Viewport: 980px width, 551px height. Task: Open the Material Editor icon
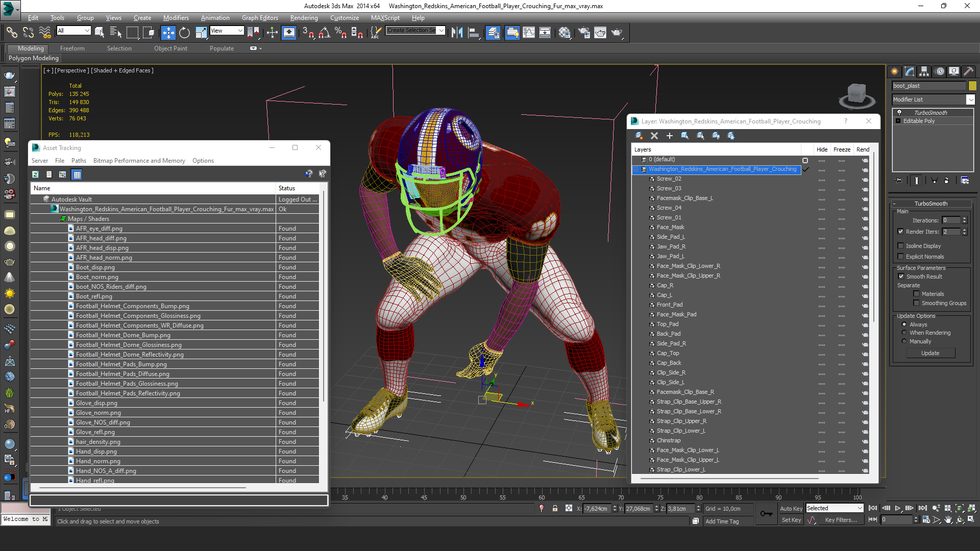pyautogui.click(x=564, y=33)
